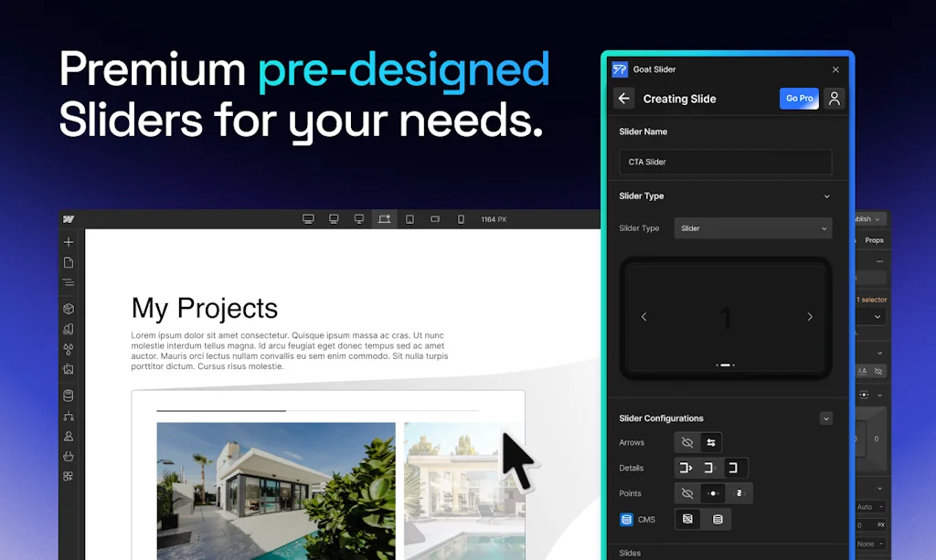The width and height of the screenshot is (936, 560).
Task: Select numbered style for Points
Action: click(x=739, y=493)
